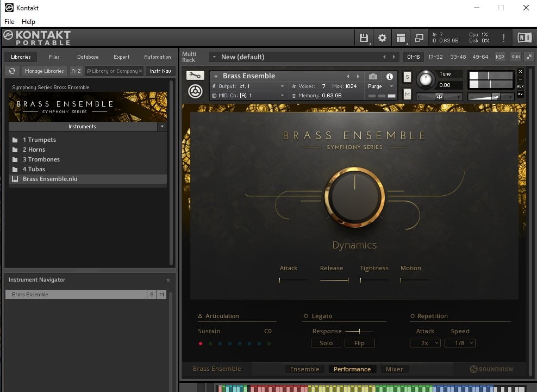Click the Manage Libraries button
Viewport: 537px width, 392px height.
point(44,71)
